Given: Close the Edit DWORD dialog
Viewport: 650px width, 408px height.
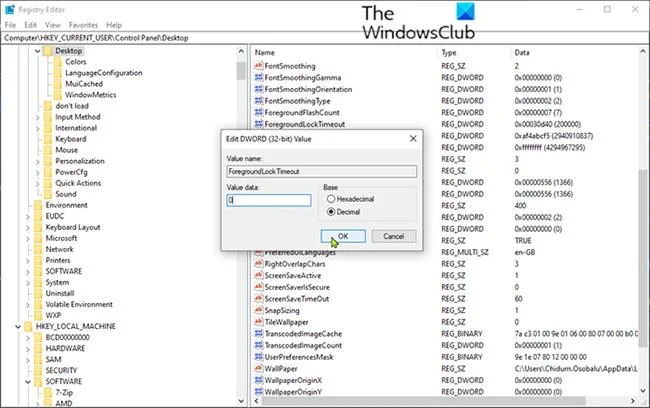Looking at the screenshot, I should (413, 138).
